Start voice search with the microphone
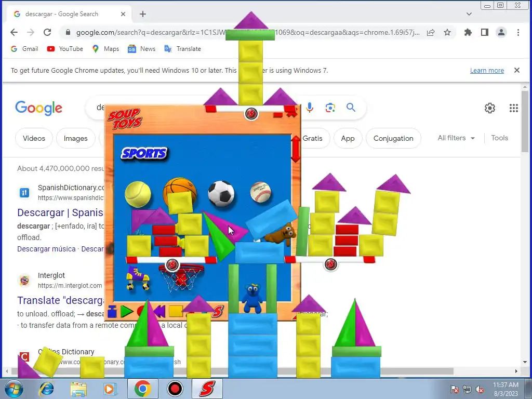Image resolution: width=532 pixels, height=399 pixels. [310, 108]
